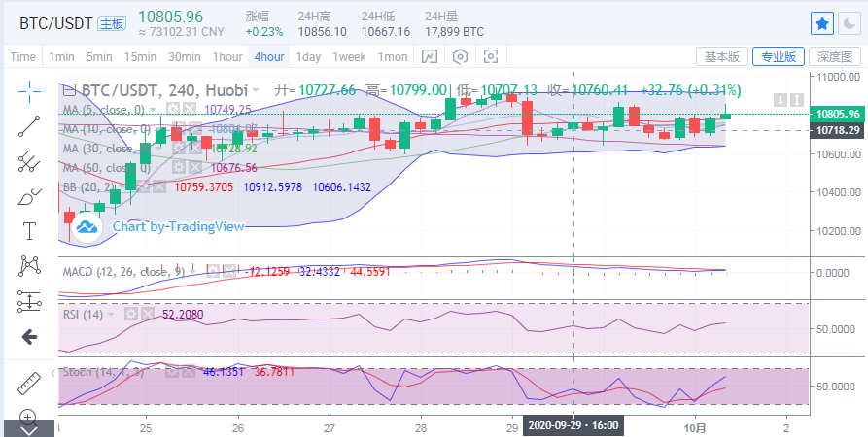Add BTC/USDT to favorites with star
This screenshot has width=868, height=437.
coord(822,23)
